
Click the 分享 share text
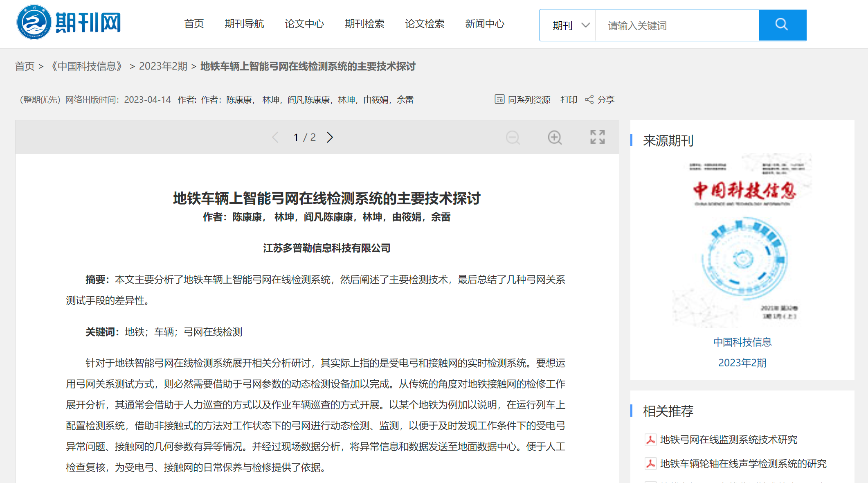pyautogui.click(x=606, y=99)
